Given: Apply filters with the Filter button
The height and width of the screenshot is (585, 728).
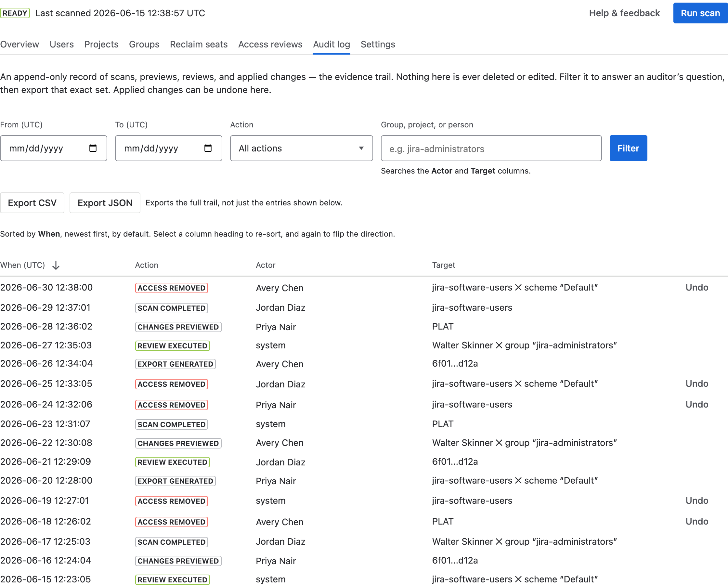Looking at the screenshot, I should (x=628, y=148).
